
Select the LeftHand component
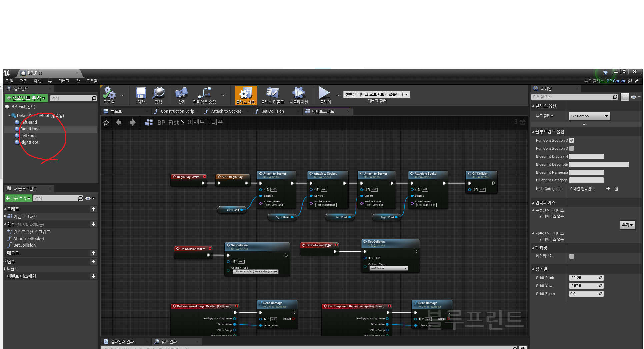[x=28, y=122]
